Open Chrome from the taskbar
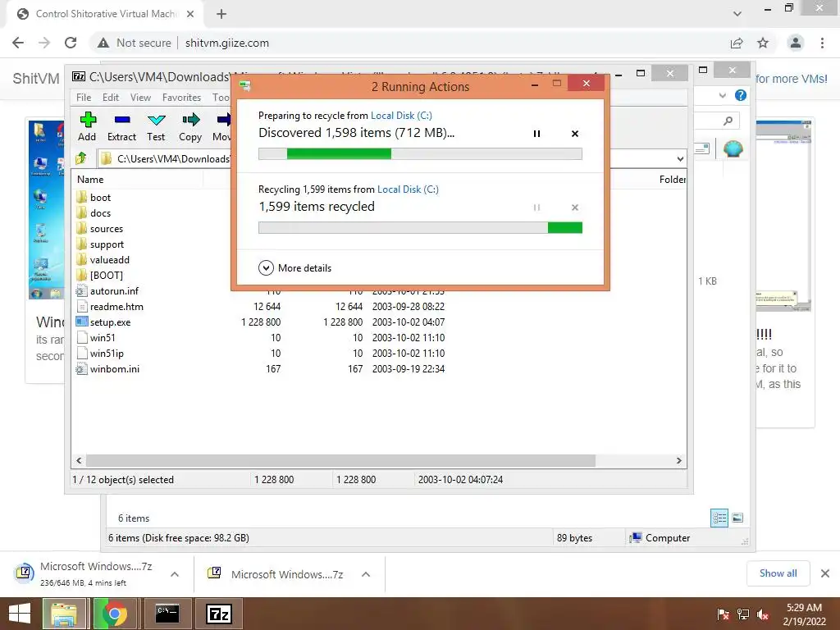 tap(114, 614)
